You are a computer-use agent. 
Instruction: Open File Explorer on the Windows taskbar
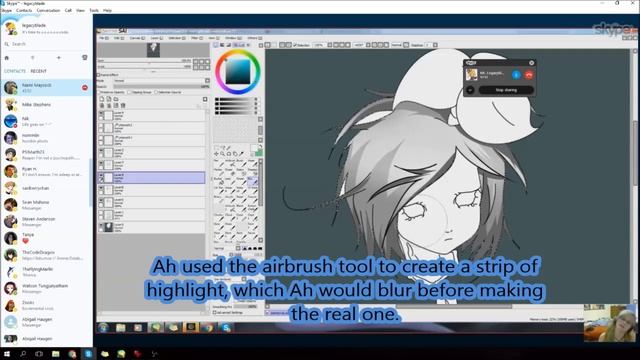coord(56,354)
